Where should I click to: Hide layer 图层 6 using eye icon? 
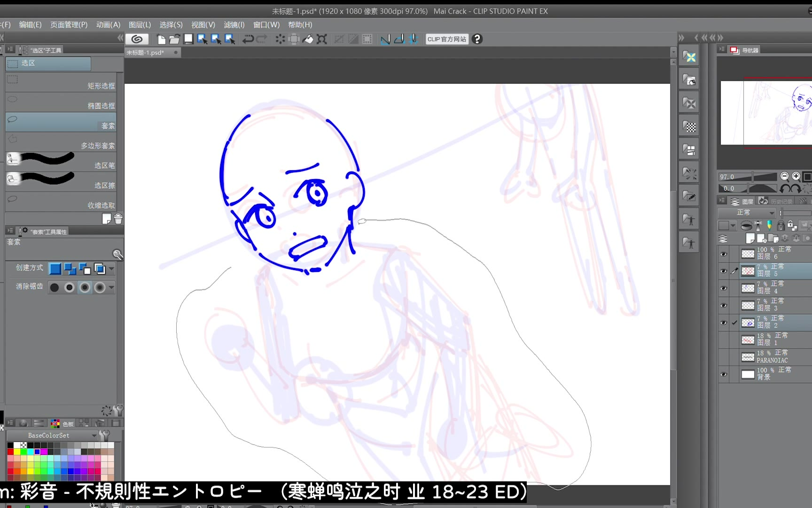tap(724, 254)
